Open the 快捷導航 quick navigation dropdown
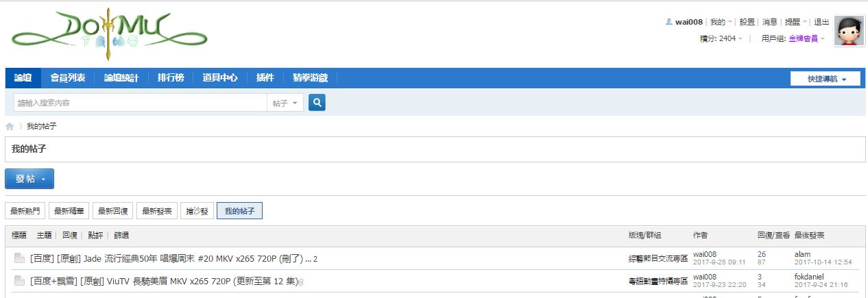The width and height of the screenshot is (868, 298). pyautogui.click(x=825, y=79)
